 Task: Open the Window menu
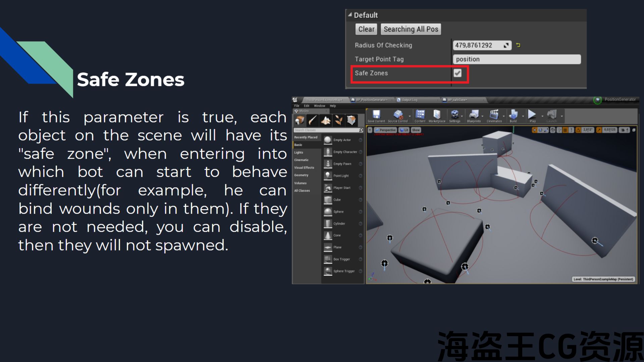tap(319, 106)
